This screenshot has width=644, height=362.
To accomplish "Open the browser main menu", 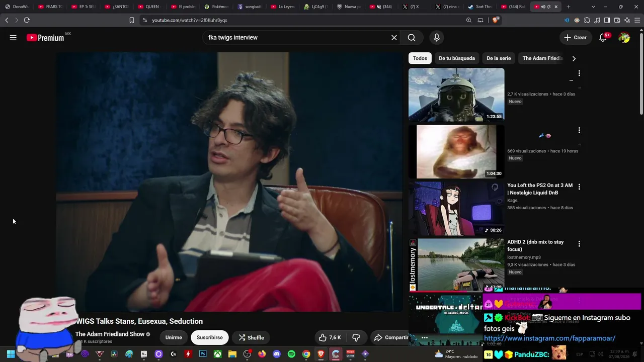I will (x=637, y=20).
